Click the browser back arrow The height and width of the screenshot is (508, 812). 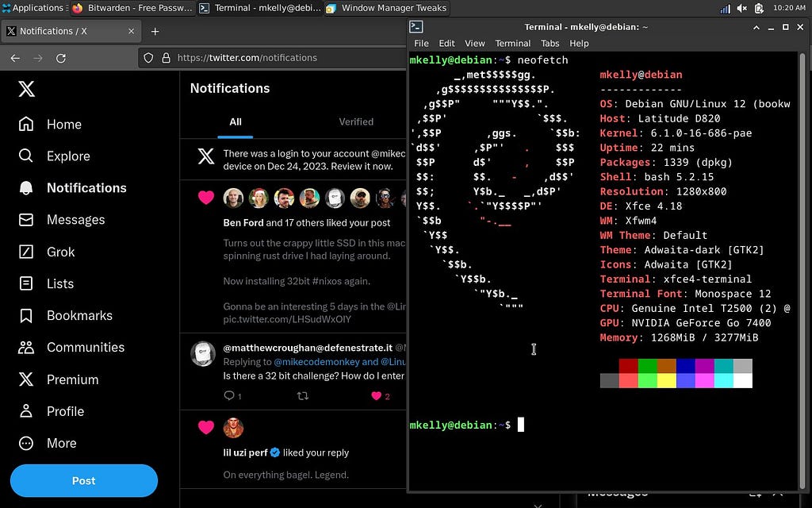click(x=15, y=58)
